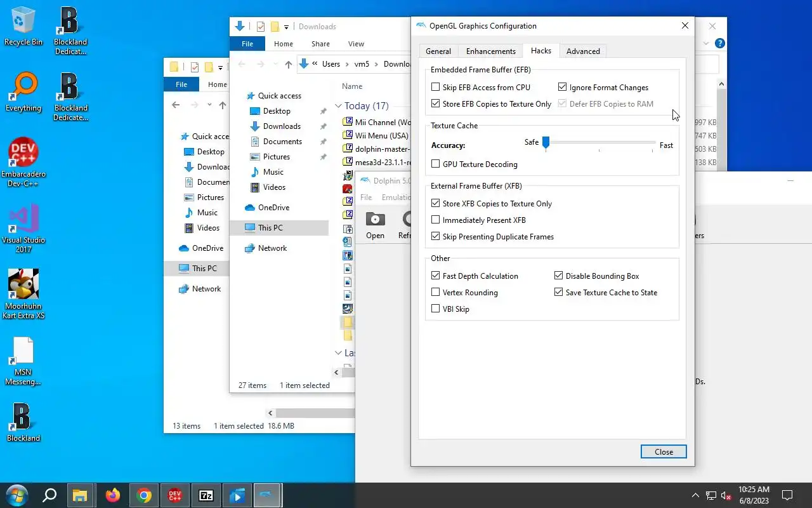Click the Properties icon in the Downloads title bar

click(x=261, y=27)
